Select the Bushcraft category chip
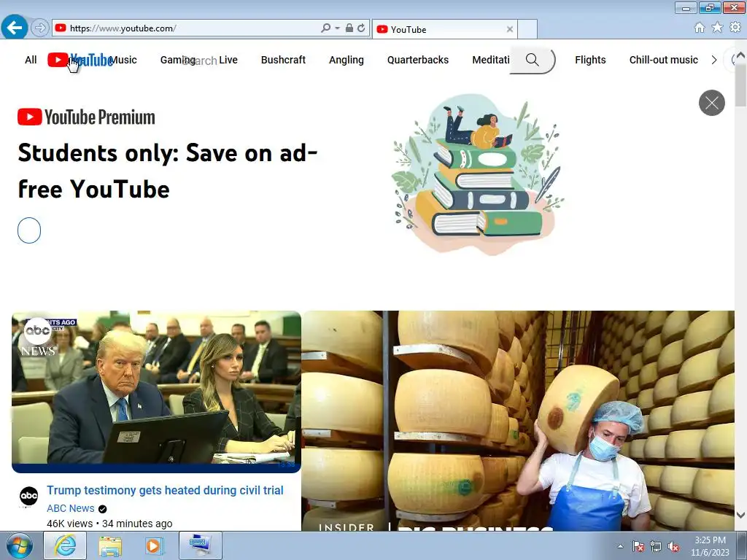Image resolution: width=747 pixels, height=560 pixels. tap(283, 60)
